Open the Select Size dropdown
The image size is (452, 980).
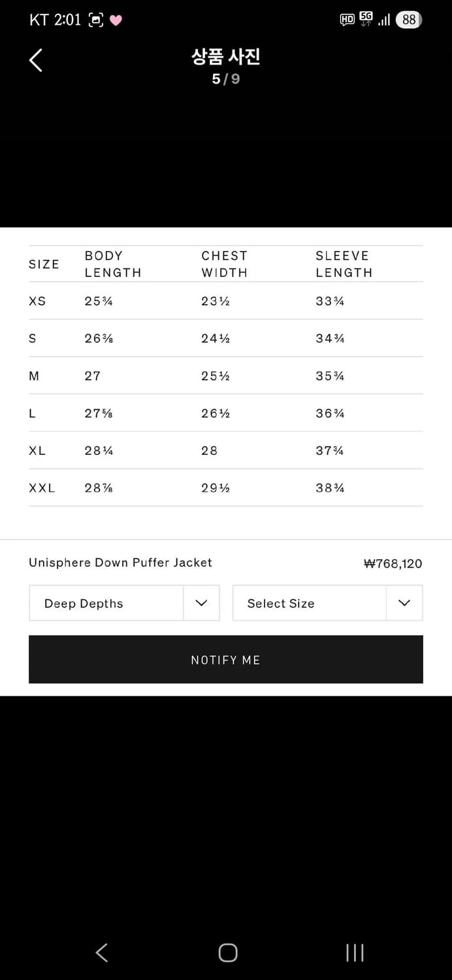click(310, 603)
